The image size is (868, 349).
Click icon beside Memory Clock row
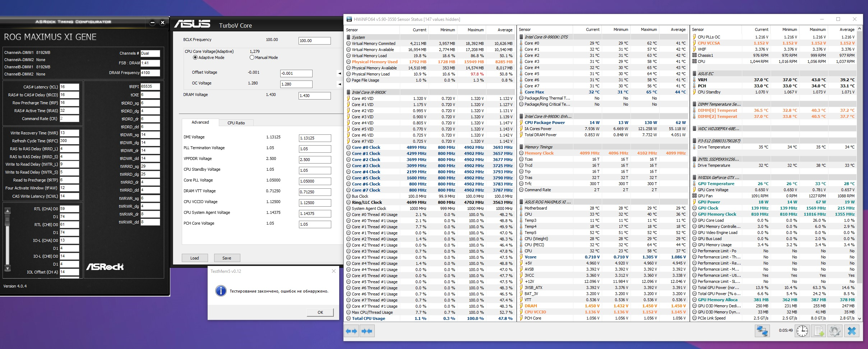pos(521,153)
